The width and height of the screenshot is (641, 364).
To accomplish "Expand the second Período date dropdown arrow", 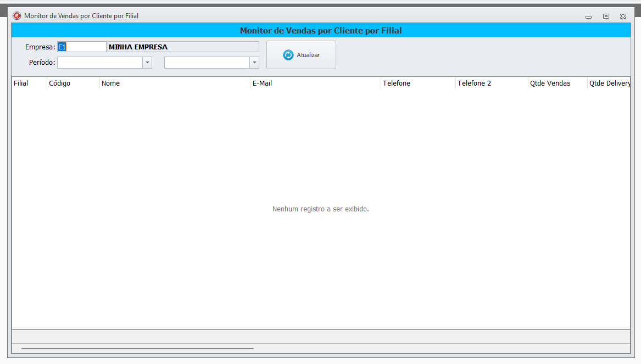I will pos(254,63).
